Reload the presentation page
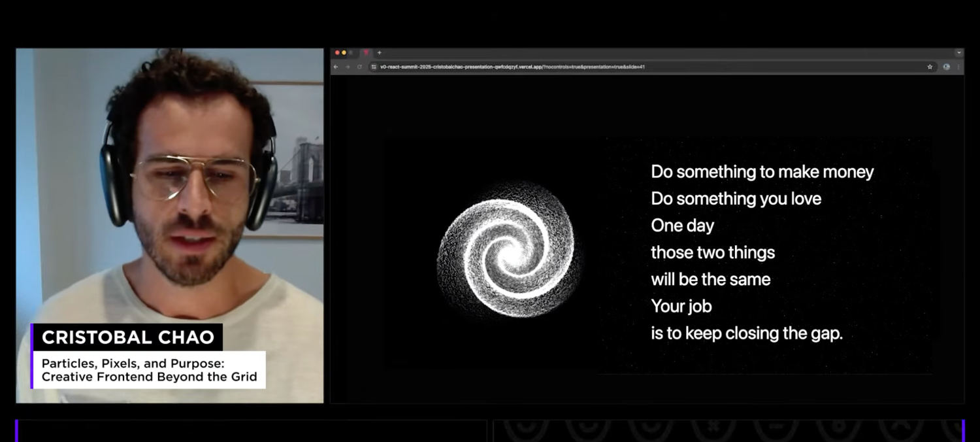This screenshot has height=442, width=980. [359, 67]
